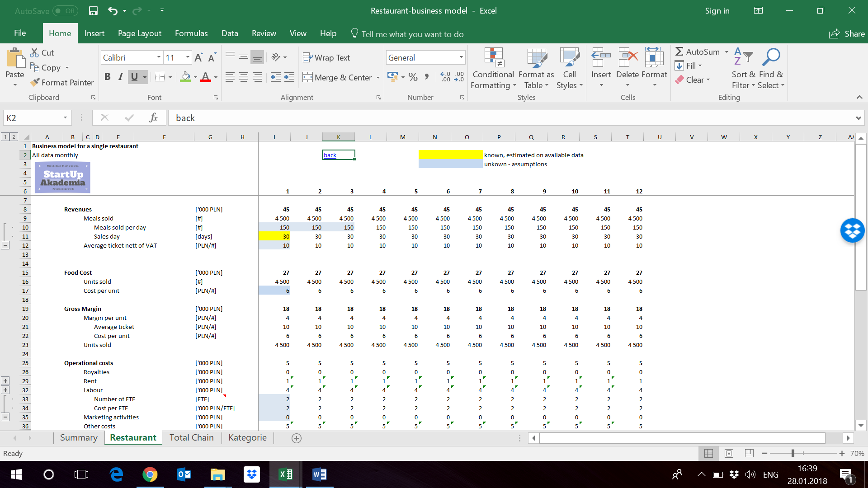Viewport: 868px width, 488px height.
Task: Open Orientation text rotation icon
Action: (x=276, y=57)
